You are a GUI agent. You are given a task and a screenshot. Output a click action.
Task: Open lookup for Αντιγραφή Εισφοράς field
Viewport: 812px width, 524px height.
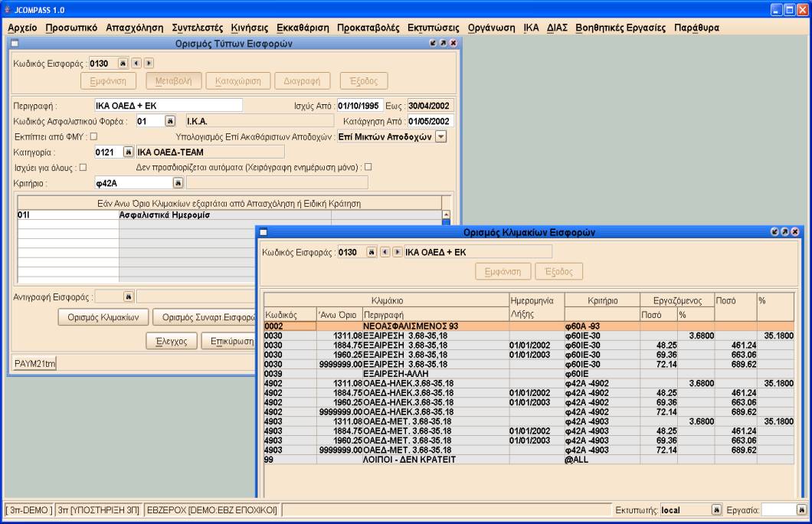tap(129, 296)
